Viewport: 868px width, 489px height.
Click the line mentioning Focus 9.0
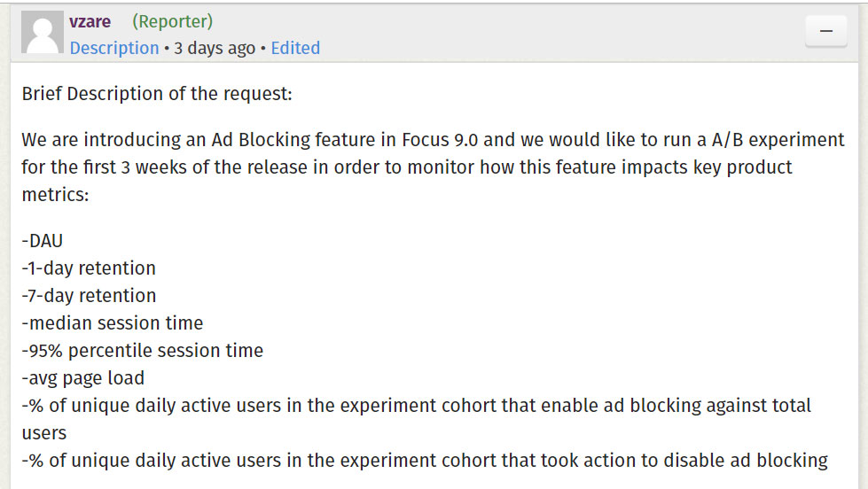pyautogui.click(x=433, y=140)
